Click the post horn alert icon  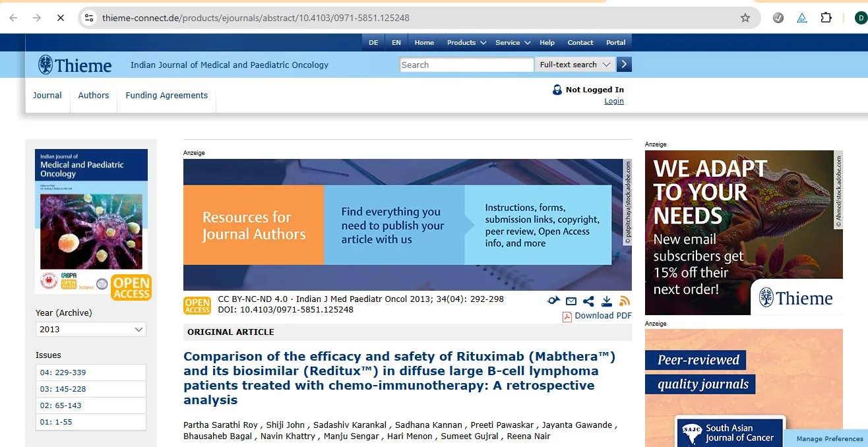[x=553, y=301]
